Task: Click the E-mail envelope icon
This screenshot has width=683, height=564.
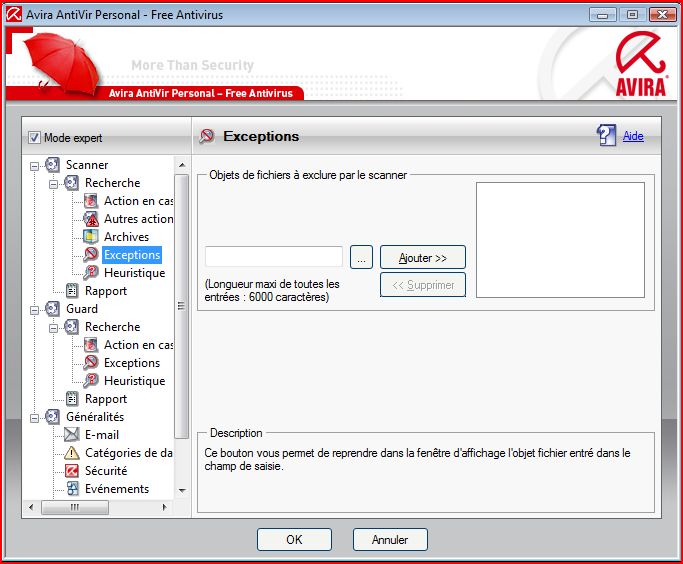Action: (71, 435)
